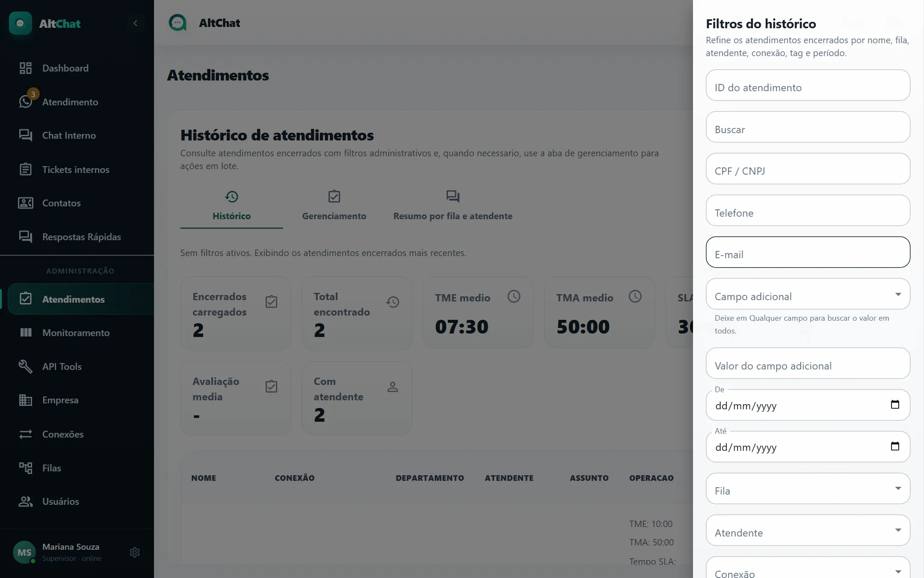The height and width of the screenshot is (578, 924).
Task: Click the TMA medio card
Action: 599,313
